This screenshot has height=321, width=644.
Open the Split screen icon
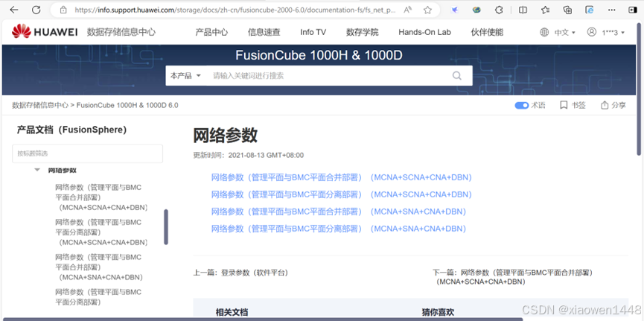point(523,10)
